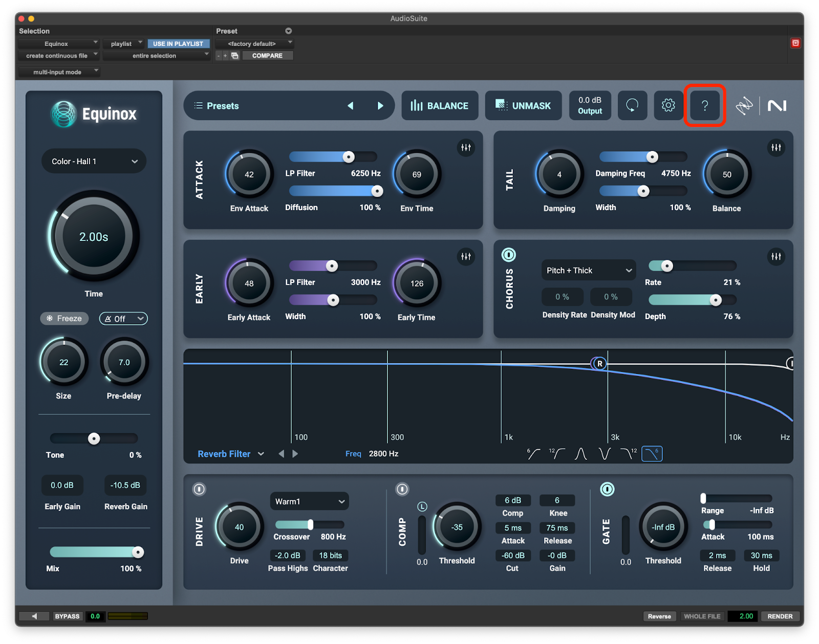Open the settings gear icon

click(668, 106)
